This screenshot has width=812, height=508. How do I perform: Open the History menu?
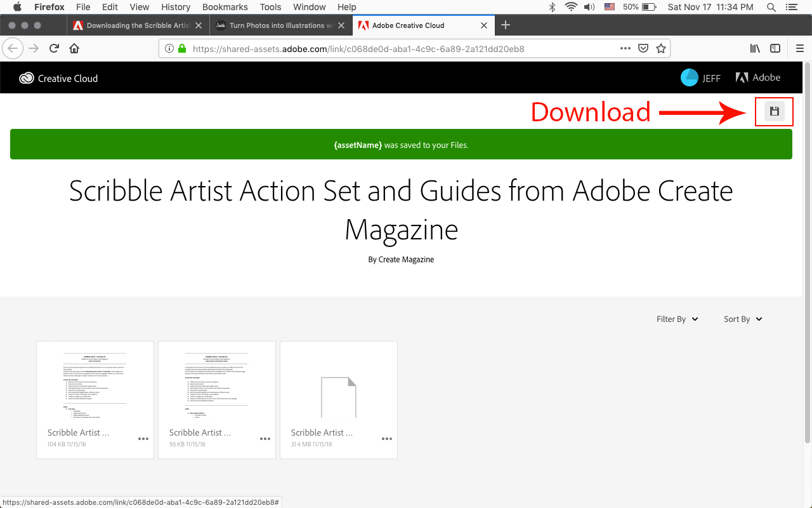176,7
